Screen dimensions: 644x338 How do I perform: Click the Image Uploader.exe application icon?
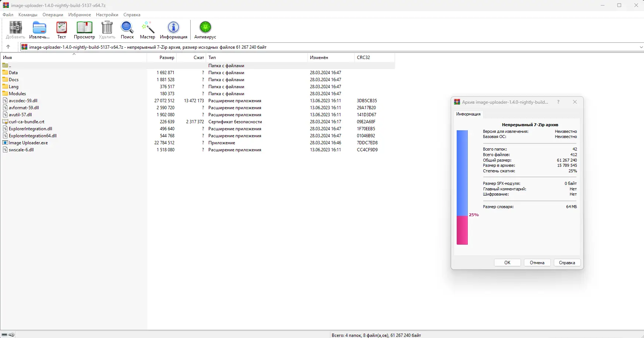point(5,142)
